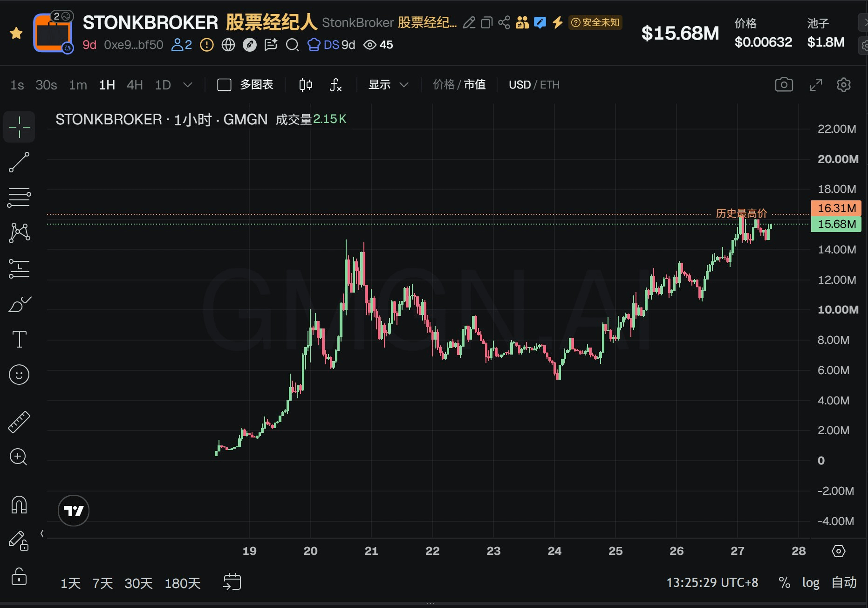This screenshot has width=868, height=608.
Task: Click the holders icon showing 2
Action: [182, 45]
